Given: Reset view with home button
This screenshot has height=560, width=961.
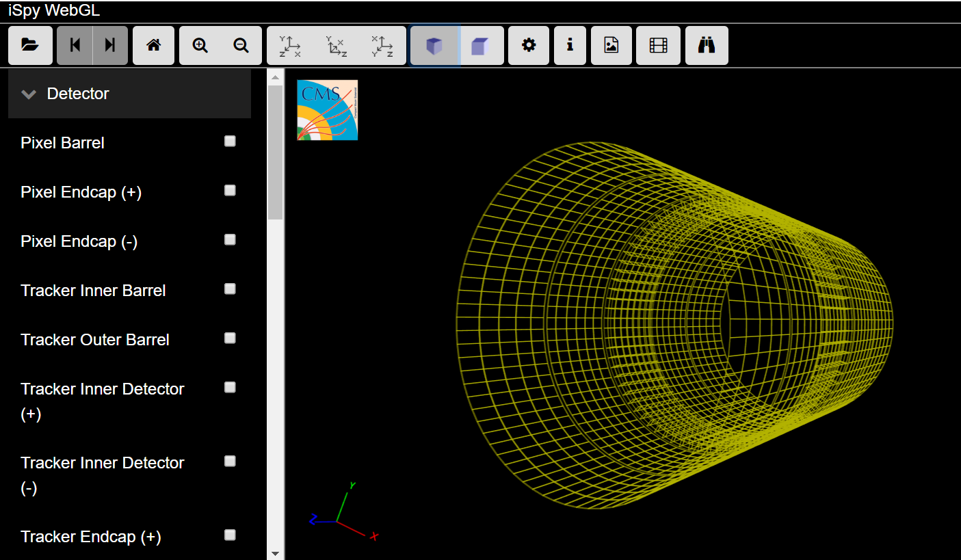Looking at the screenshot, I should (x=154, y=45).
